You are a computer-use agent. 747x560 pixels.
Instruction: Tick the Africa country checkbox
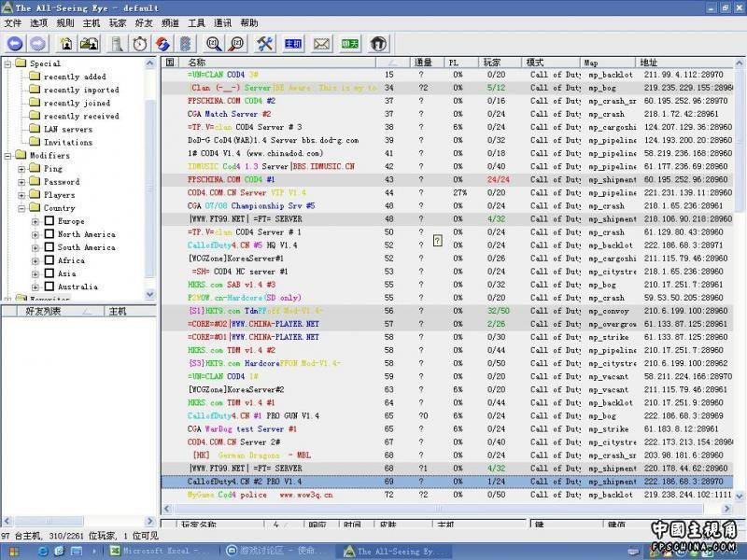pos(49,260)
